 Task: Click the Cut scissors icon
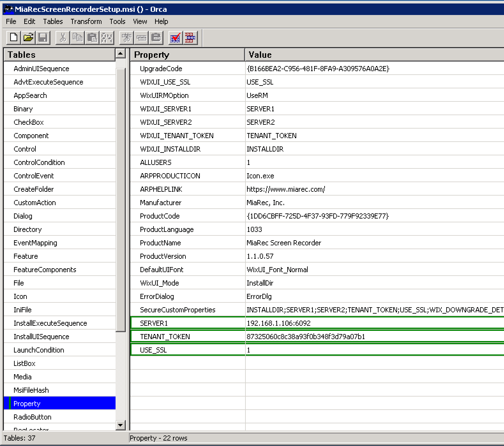[63, 38]
